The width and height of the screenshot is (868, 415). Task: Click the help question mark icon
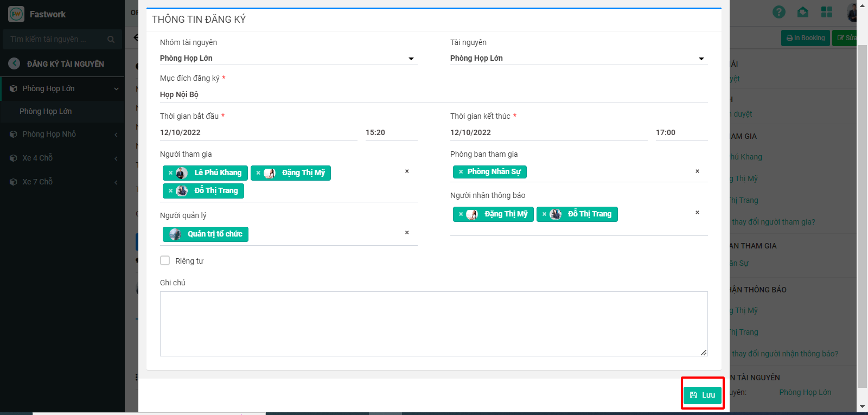pos(778,12)
